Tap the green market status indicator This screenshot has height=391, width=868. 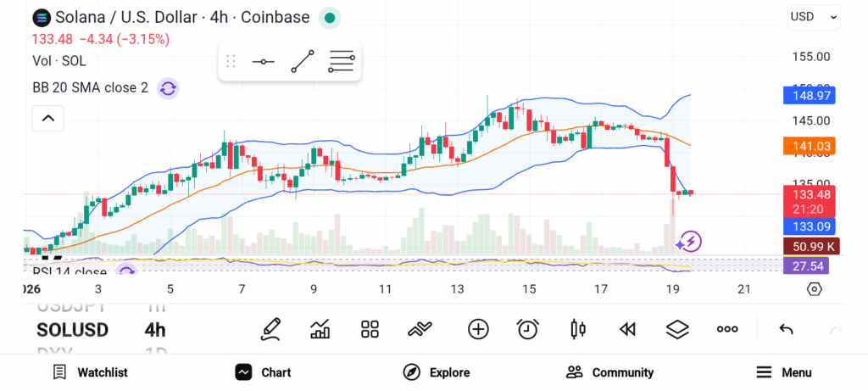coord(331,17)
